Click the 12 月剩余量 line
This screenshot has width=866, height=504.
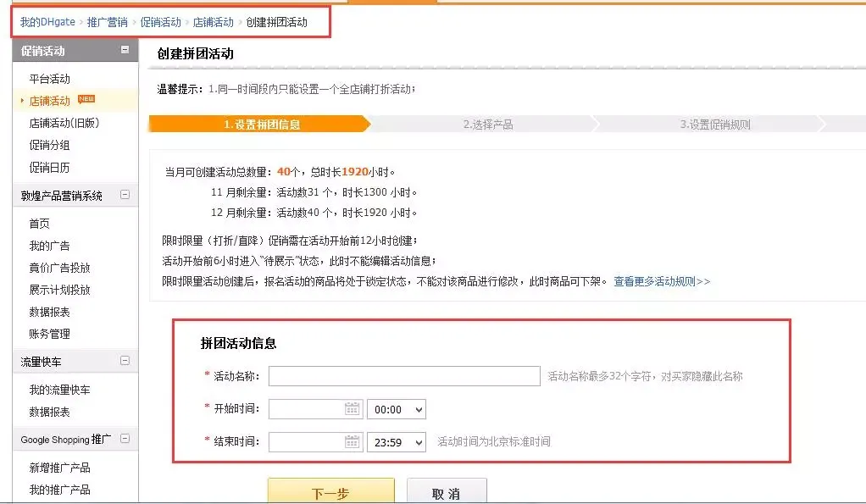(x=314, y=213)
